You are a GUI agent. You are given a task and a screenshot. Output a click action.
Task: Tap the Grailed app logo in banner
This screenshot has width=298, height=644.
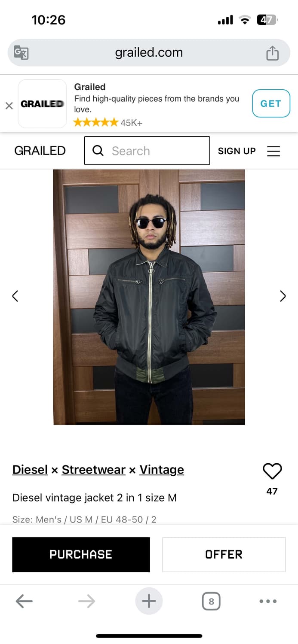click(42, 103)
